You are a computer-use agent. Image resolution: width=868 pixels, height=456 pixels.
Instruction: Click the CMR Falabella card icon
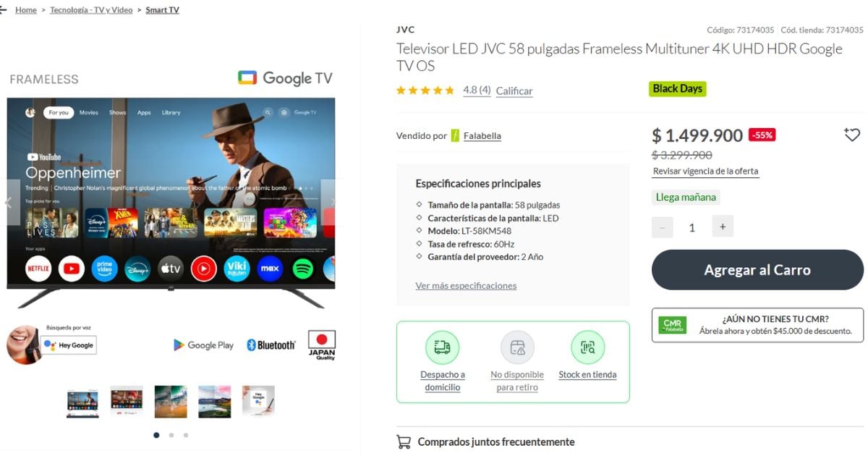click(x=672, y=326)
